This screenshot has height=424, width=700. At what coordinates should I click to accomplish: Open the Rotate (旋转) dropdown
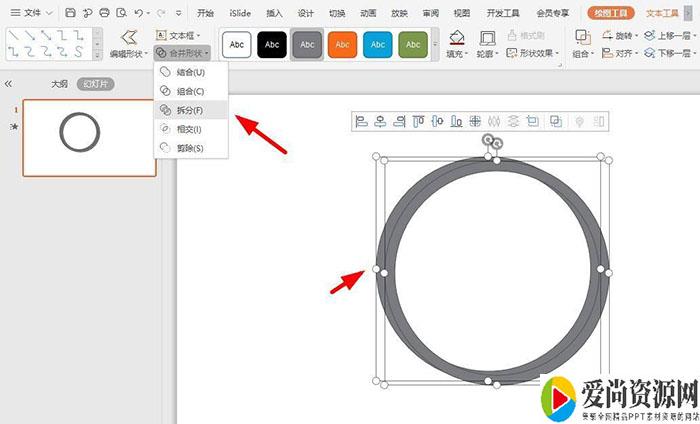(621, 34)
